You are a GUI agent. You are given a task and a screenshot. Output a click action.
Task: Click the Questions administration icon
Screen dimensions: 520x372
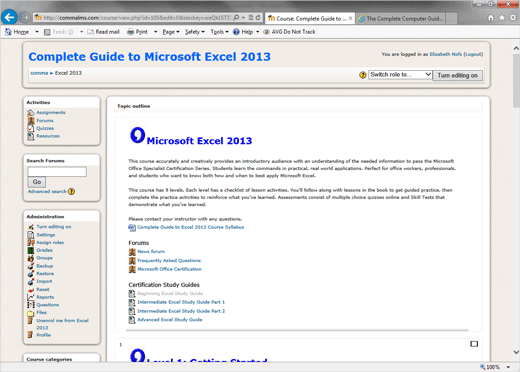pyautogui.click(x=31, y=305)
